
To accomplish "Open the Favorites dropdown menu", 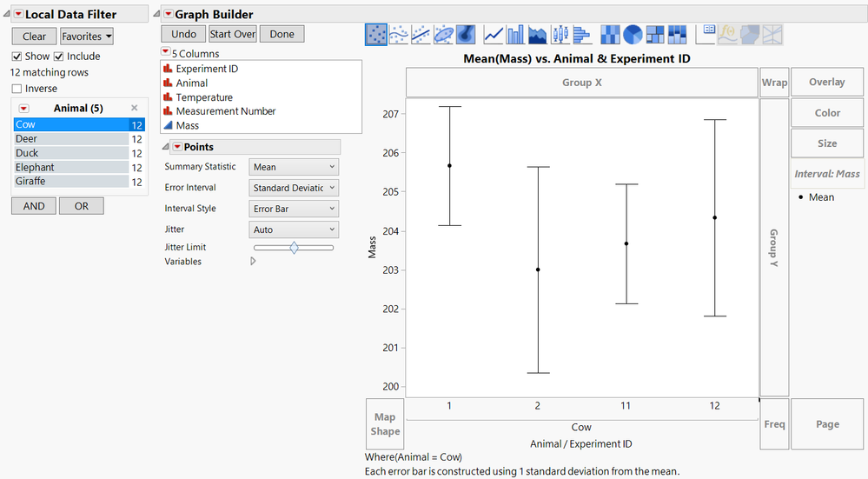I will [x=86, y=37].
